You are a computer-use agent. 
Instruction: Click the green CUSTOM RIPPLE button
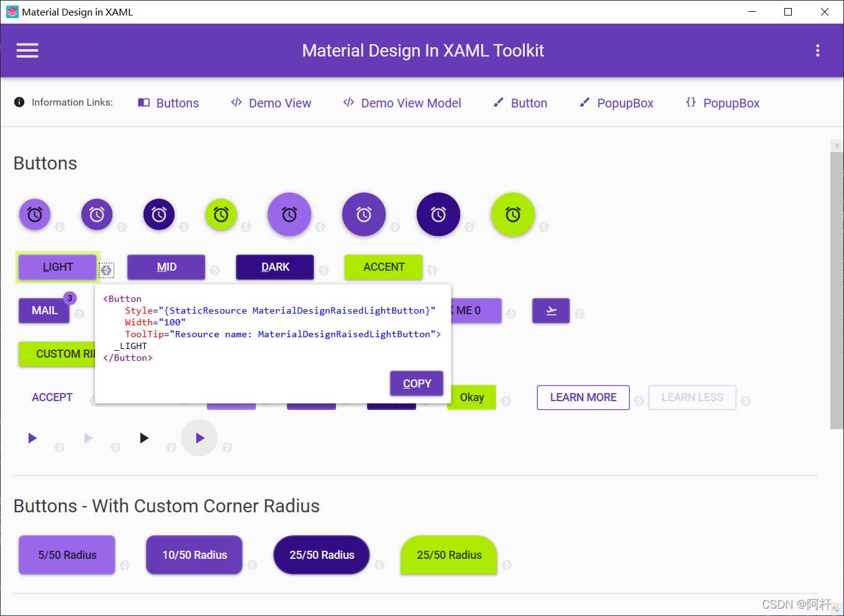pos(57,354)
